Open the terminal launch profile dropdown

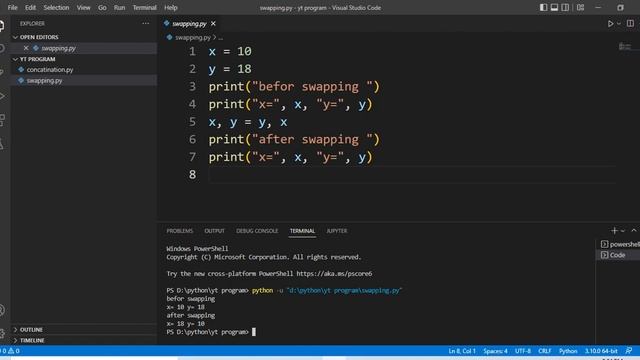[x=623, y=231]
